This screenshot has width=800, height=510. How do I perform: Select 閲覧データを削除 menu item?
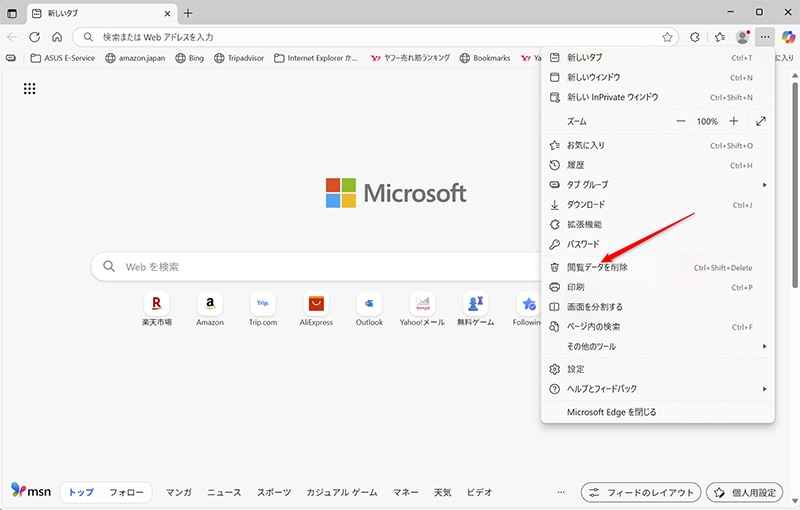(x=657, y=267)
